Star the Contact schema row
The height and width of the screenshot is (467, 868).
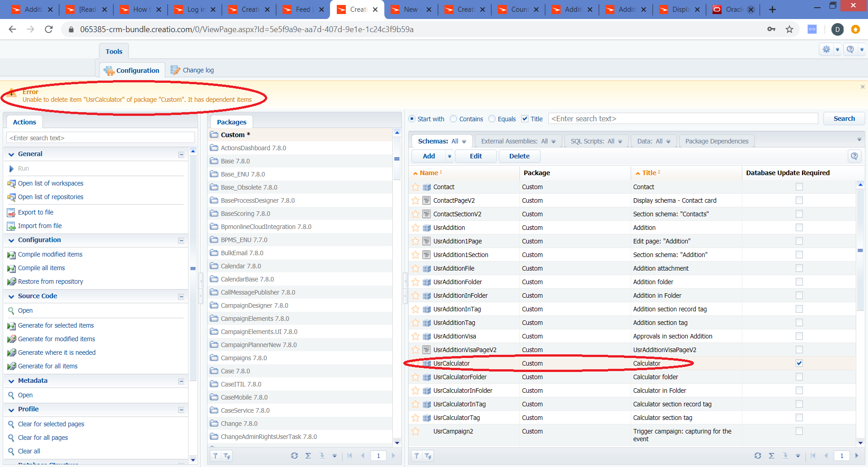pyautogui.click(x=415, y=187)
